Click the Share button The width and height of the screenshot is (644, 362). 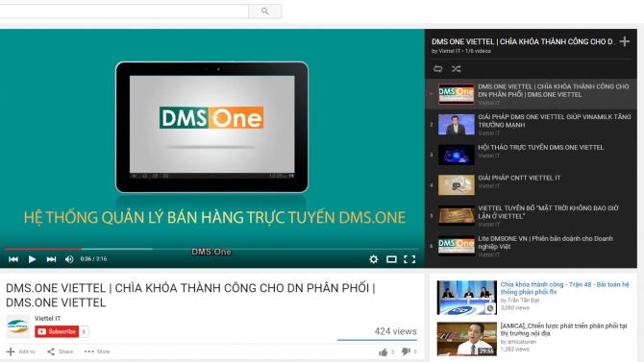60,351
